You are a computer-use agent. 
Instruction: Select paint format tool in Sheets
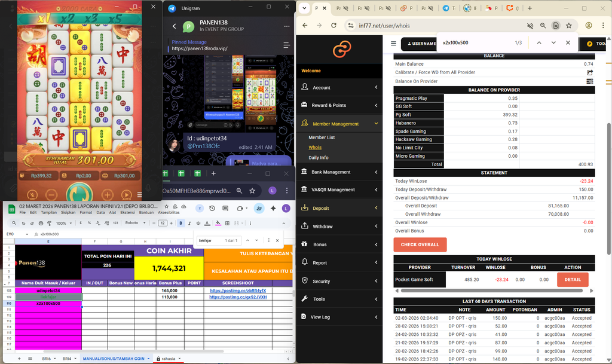click(x=49, y=223)
